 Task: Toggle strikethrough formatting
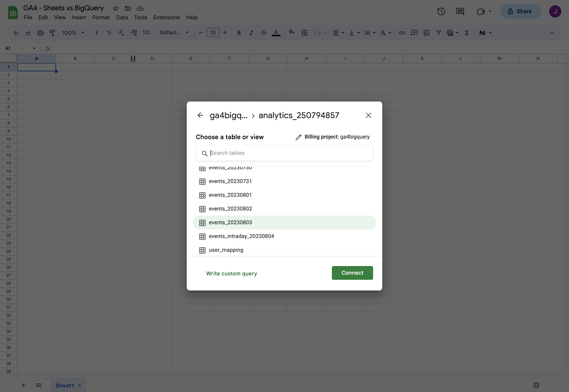tap(263, 32)
